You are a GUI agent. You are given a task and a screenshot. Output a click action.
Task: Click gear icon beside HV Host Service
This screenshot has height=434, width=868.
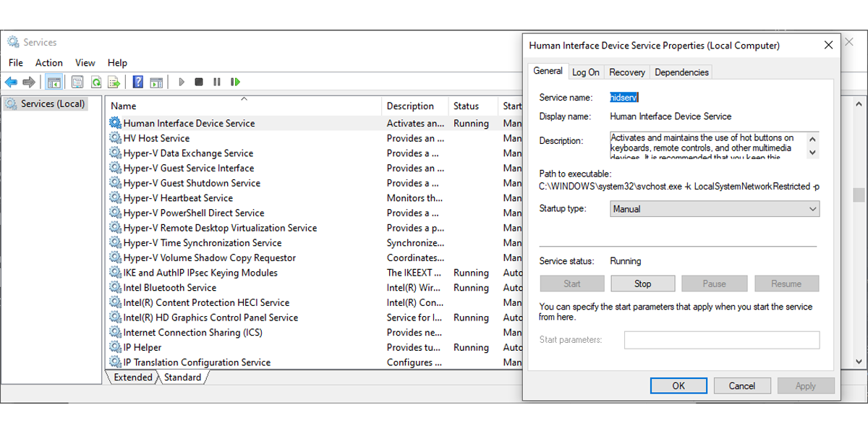point(115,138)
